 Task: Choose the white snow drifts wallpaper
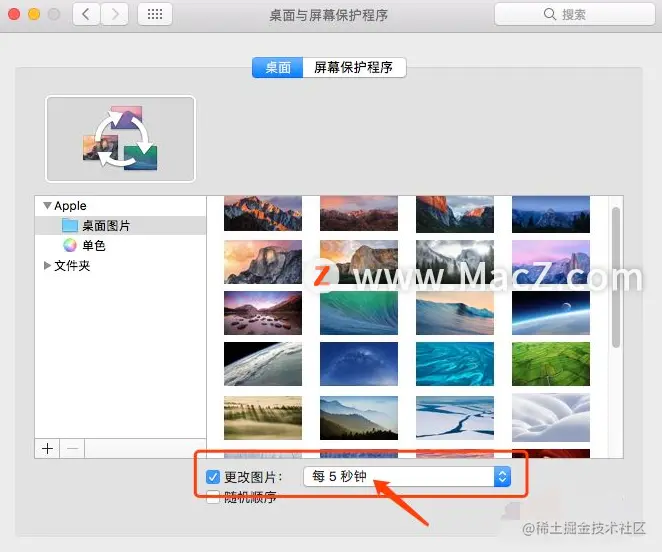coord(551,418)
